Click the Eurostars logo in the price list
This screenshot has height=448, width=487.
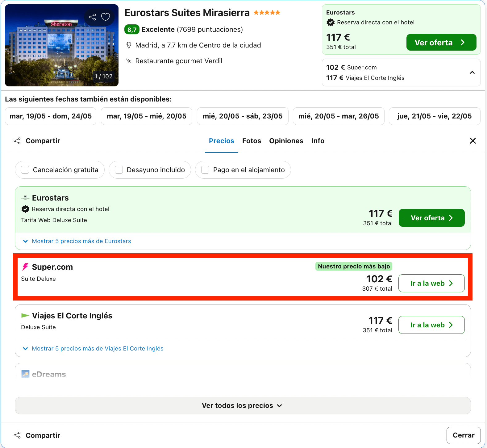click(x=25, y=198)
